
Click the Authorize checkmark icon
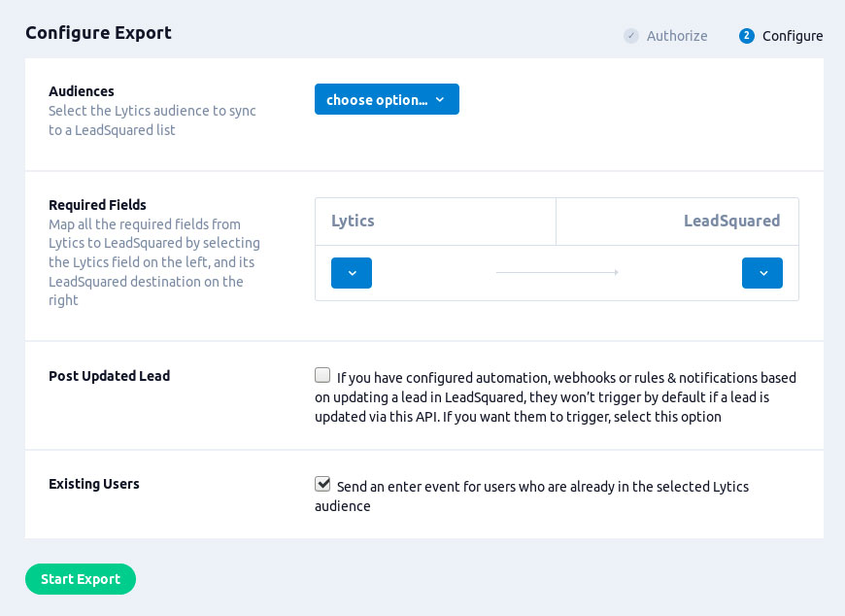pyautogui.click(x=631, y=36)
